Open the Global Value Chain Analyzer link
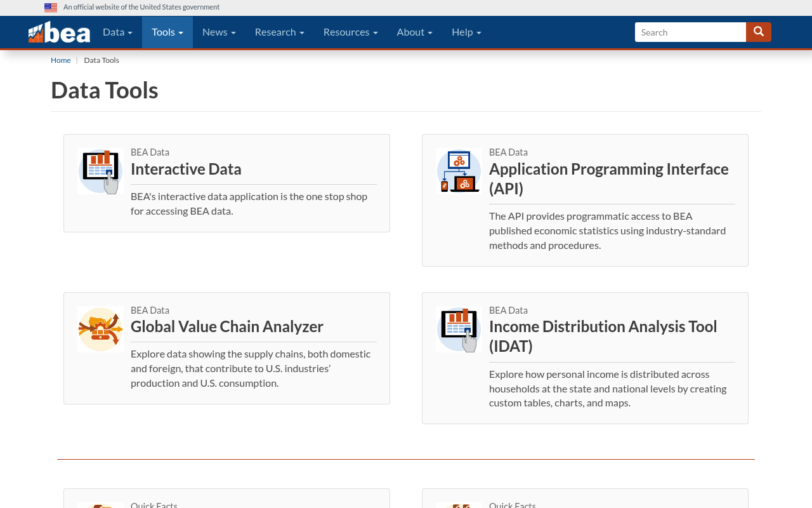Screen dimensions: 812x508 point(227,326)
